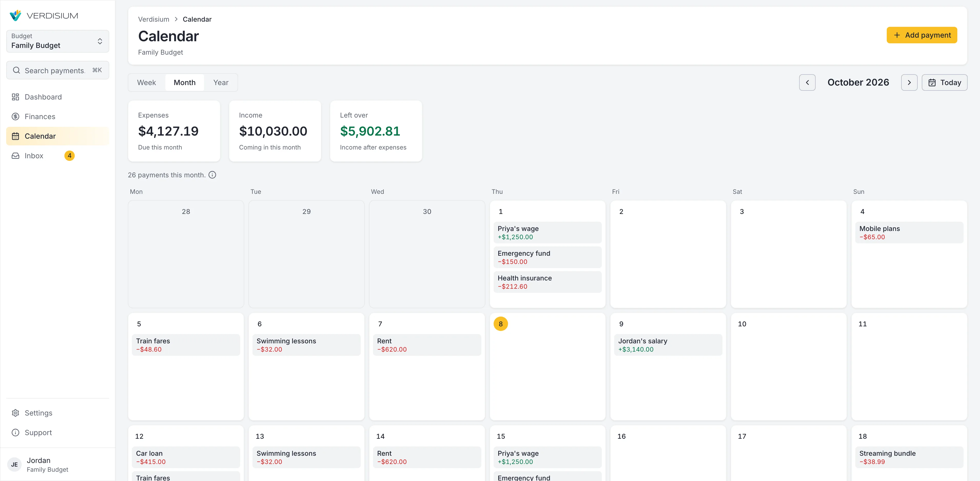The height and width of the screenshot is (481, 980).
Task: Go to next month with right chevron
Action: point(909,82)
